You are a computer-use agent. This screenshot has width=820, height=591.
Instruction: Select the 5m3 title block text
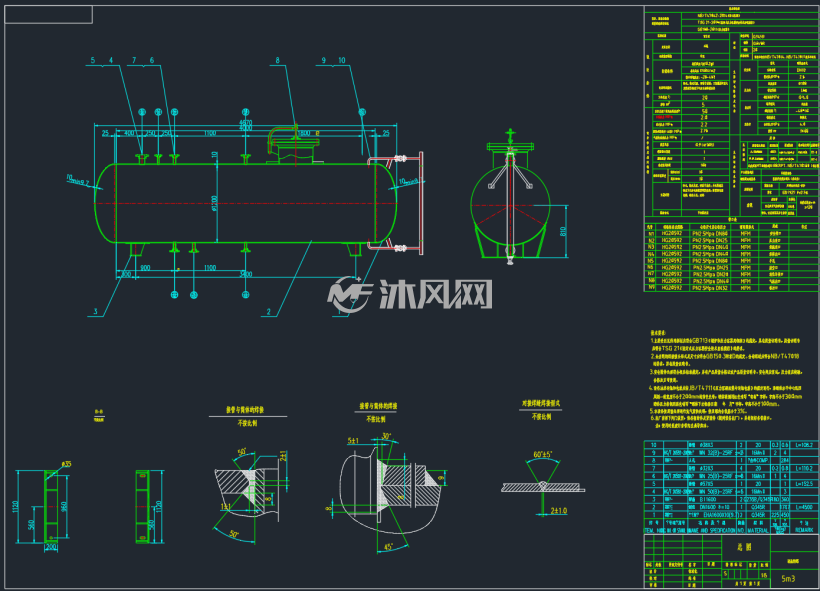pos(788,578)
